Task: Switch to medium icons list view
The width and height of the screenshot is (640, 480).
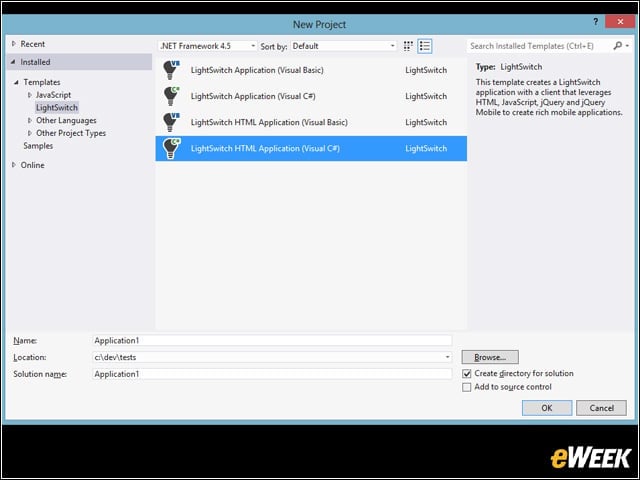Action: tap(424, 46)
